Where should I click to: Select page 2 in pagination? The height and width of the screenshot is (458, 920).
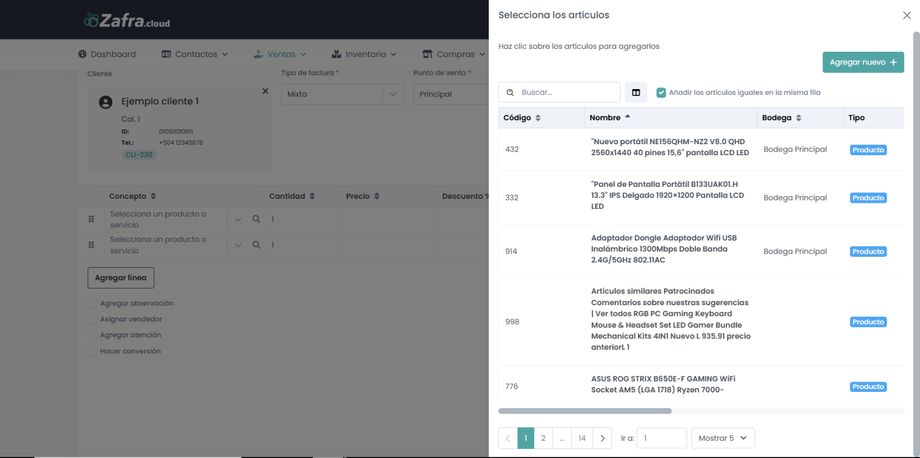[543, 438]
